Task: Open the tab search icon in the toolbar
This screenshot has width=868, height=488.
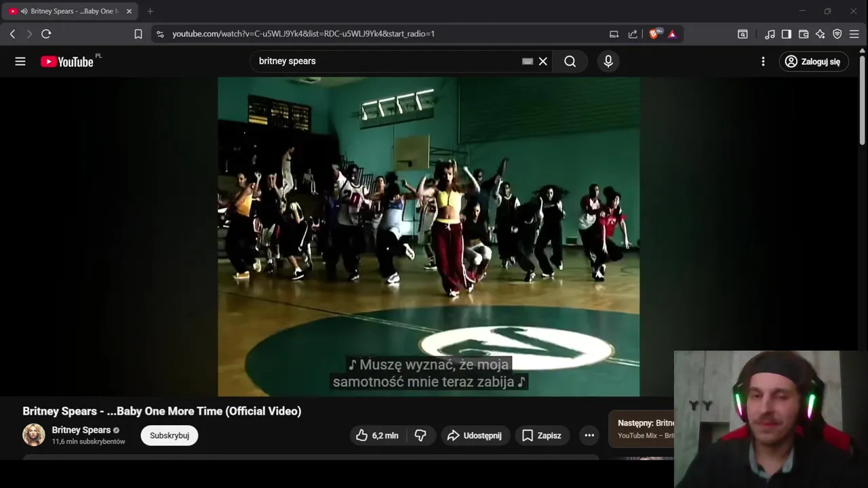Action: click(x=743, y=34)
